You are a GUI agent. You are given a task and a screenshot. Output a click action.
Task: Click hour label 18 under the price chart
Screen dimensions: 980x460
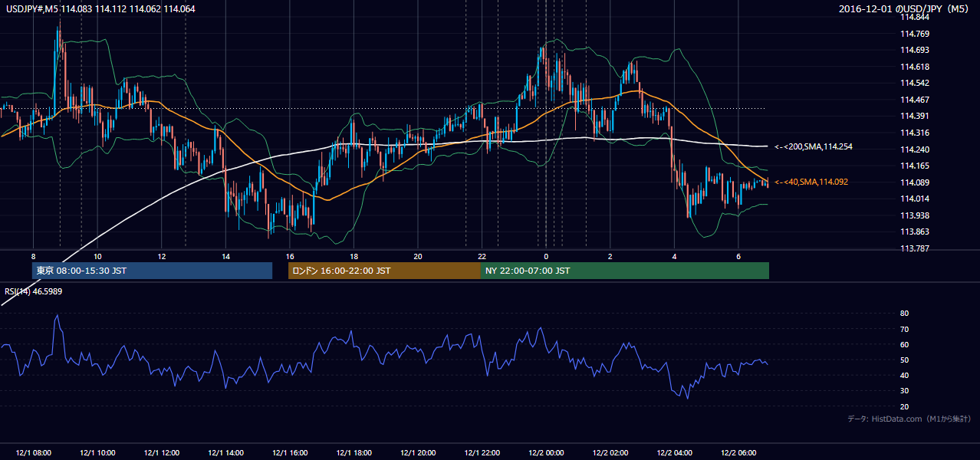[354, 256]
